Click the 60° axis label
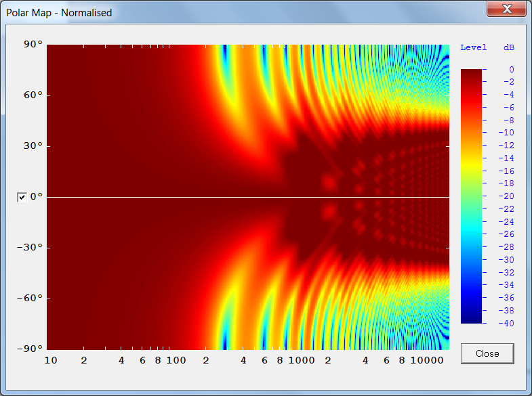Screen dimensions: 532x396 coord(33,95)
